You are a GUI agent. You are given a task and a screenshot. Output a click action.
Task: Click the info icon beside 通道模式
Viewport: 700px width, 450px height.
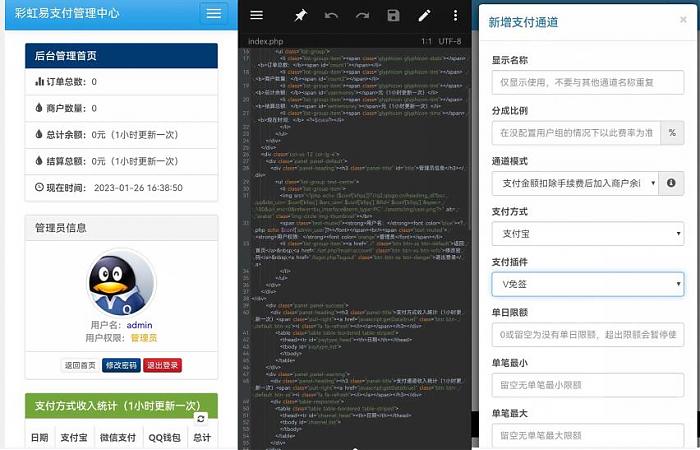click(672, 183)
